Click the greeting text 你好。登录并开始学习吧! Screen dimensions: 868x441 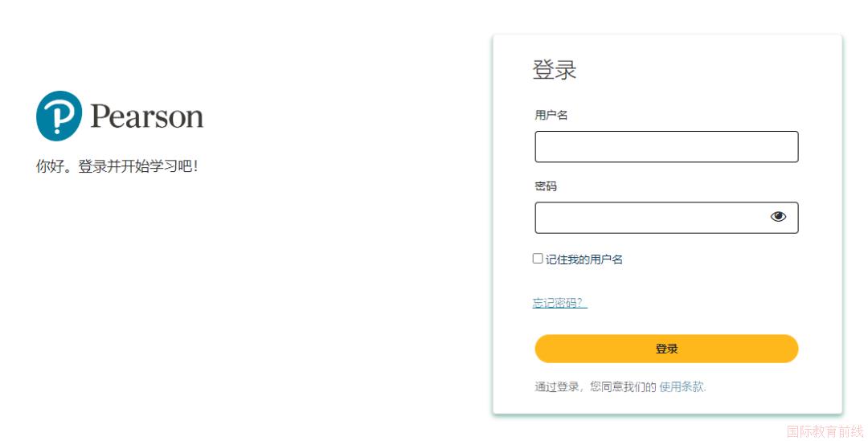pyautogui.click(x=117, y=166)
